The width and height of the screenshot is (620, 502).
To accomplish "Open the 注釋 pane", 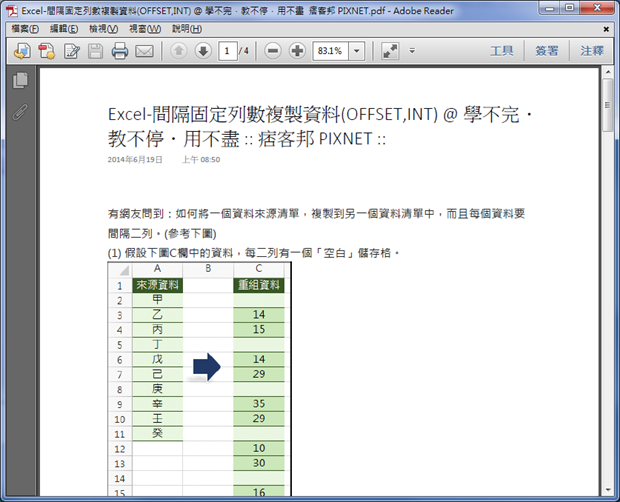I will 592,51.
